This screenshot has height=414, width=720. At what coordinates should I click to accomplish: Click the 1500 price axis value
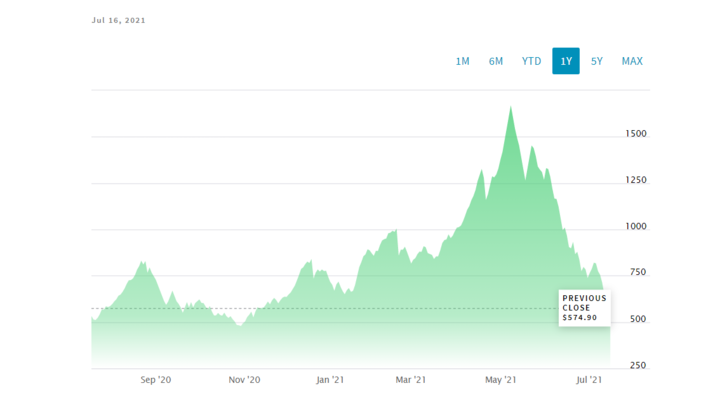click(x=636, y=134)
